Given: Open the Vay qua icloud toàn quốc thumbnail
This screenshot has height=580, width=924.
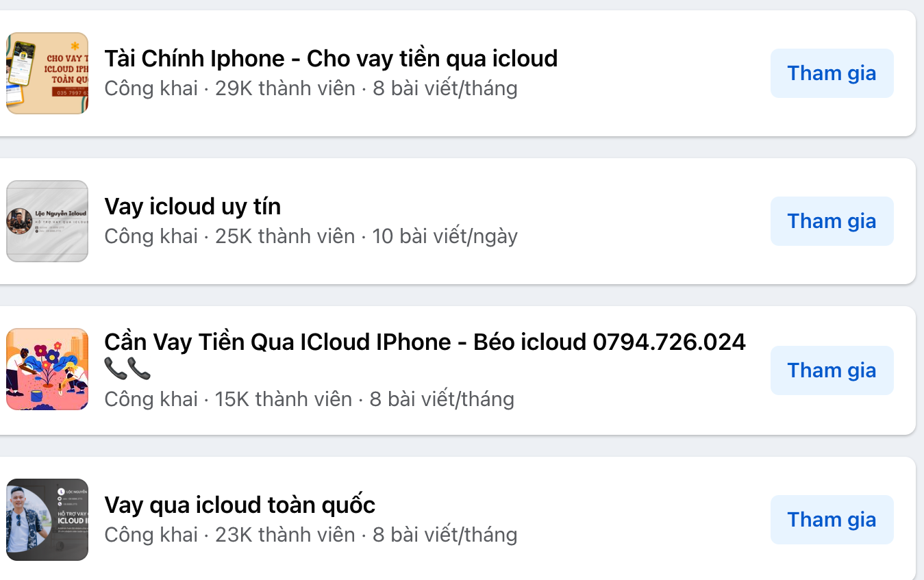Looking at the screenshot, I should pos(47,520).
